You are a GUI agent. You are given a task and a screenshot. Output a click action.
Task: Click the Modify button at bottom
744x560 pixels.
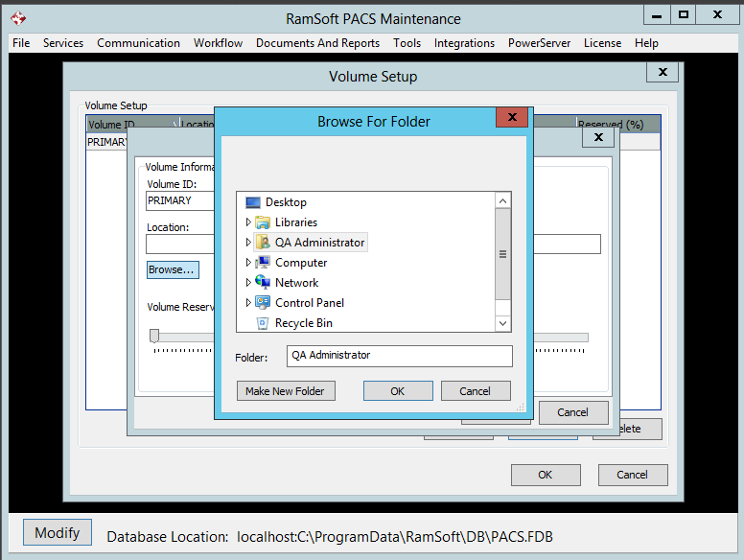point(58,533)
